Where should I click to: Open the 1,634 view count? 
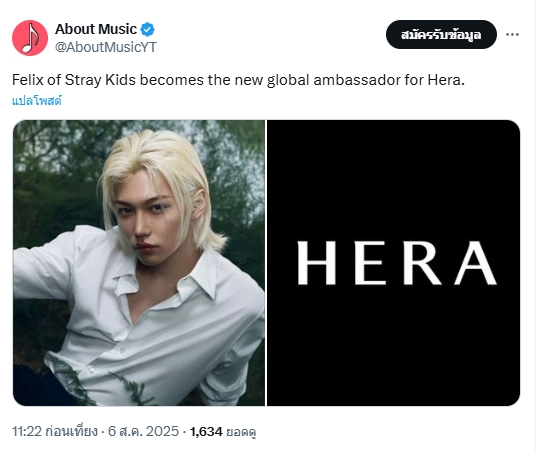click(x=206, y=431)
